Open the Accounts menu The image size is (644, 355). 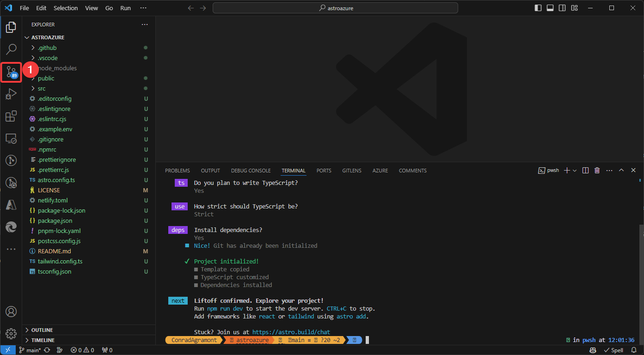(11, 312)
